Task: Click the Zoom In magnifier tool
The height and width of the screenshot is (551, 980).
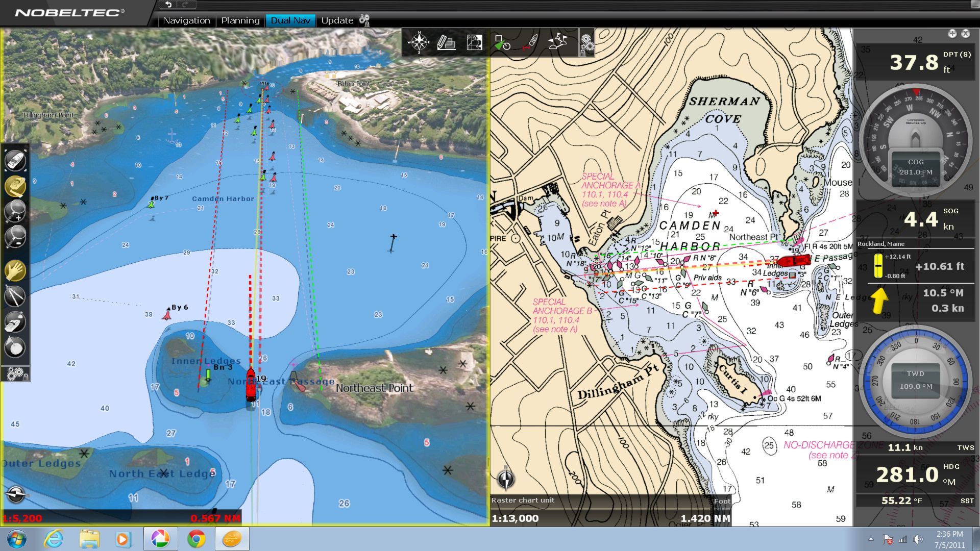Action: (x=15, y=211)
